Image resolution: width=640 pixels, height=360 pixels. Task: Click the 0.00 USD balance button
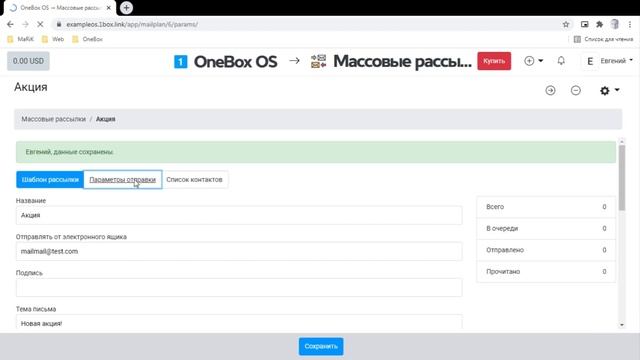point(28,61)
